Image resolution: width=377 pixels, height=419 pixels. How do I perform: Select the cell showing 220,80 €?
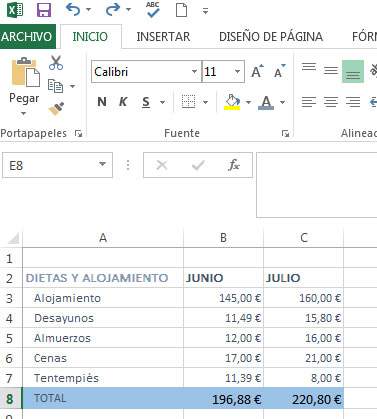pos(304,398)
